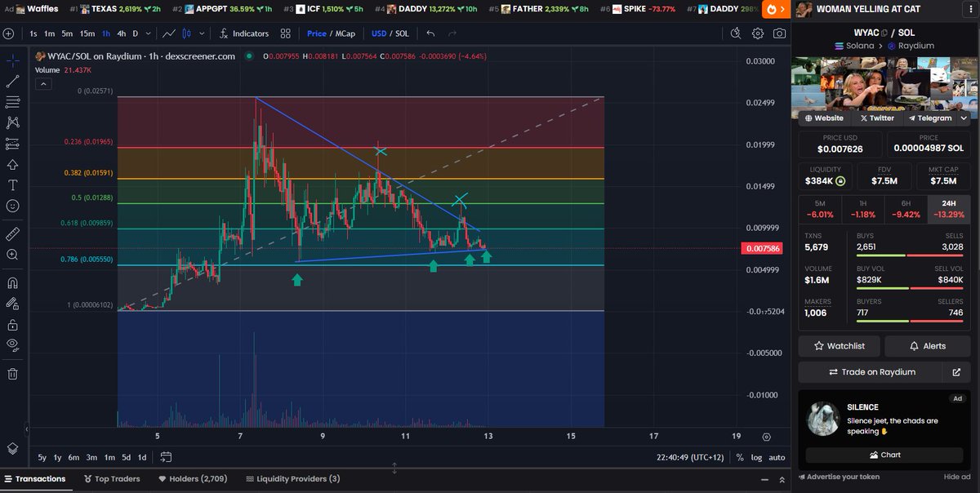Toggle percent scale on price axis
The image size is (980, 493).
coord(740,458)
